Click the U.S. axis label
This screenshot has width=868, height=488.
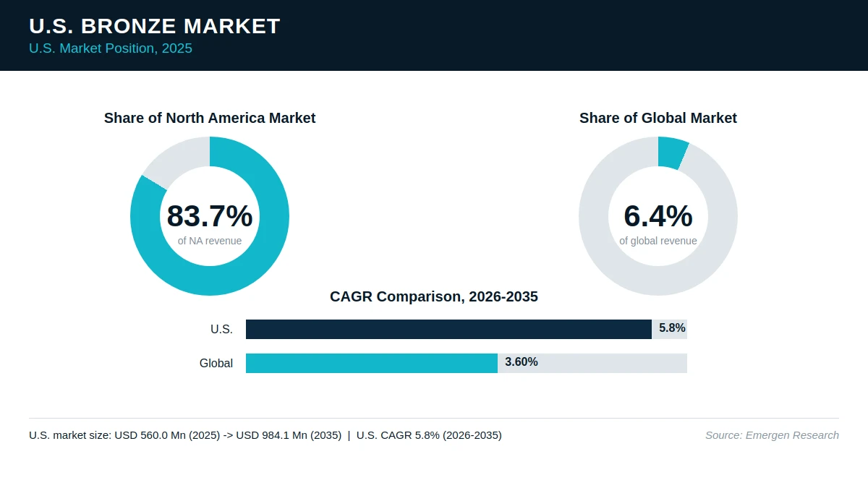pos(221,330)
